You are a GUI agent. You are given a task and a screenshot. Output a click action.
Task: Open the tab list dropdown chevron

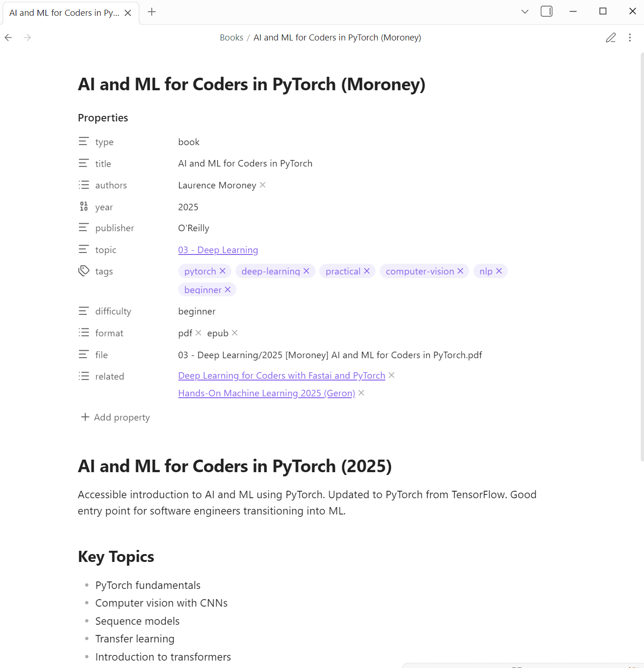point(524,12)
